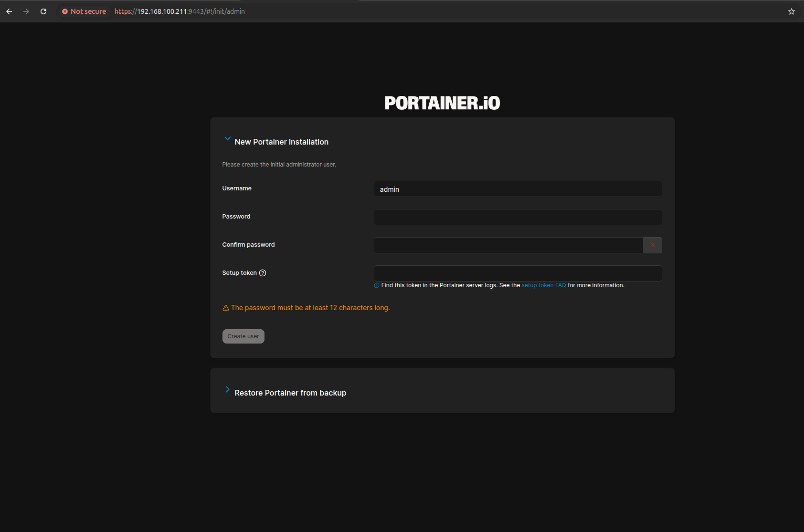This screenshot has width=804, height=532.
Task: Click the PORTAINER.iO logo
Action: pos(443,103)
